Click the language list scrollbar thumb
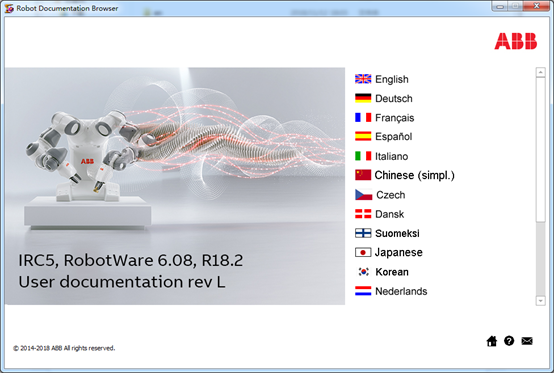 click(541, 150)
